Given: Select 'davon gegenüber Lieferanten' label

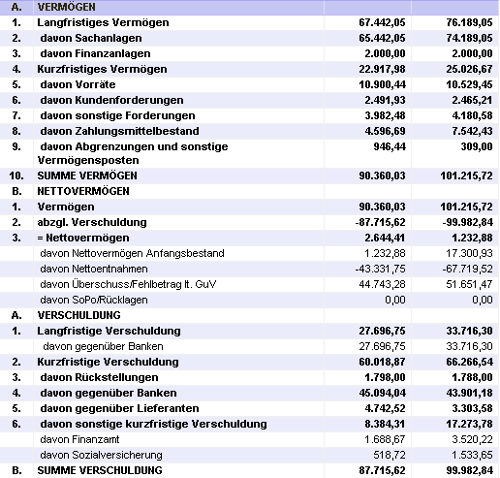Looking at the screenshot, I should click(x=120, y=408).
